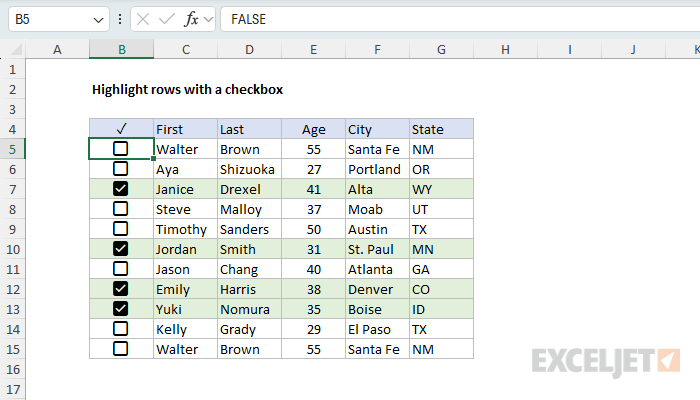Click the state cell 'GA'
700x400 pixels.
pos(442,269)
